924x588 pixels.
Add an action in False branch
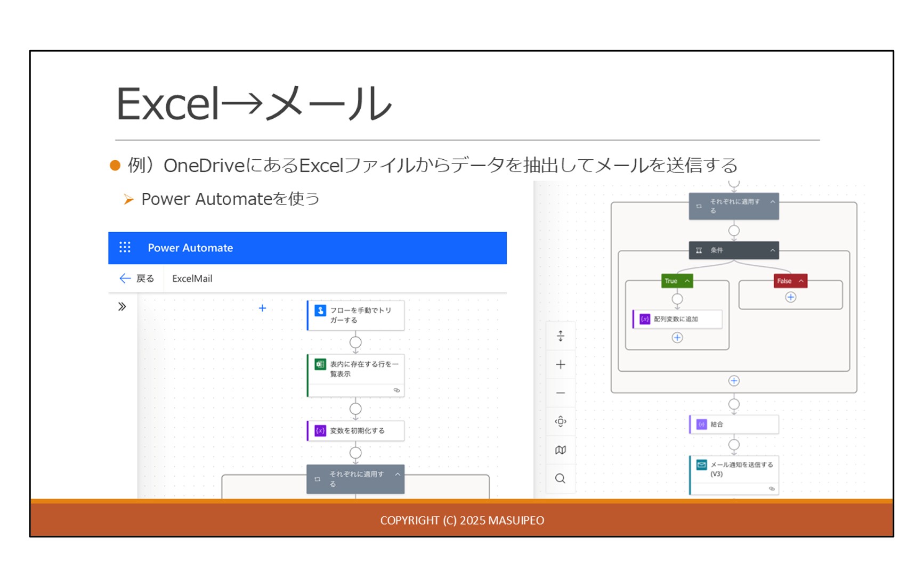(790, 297)
